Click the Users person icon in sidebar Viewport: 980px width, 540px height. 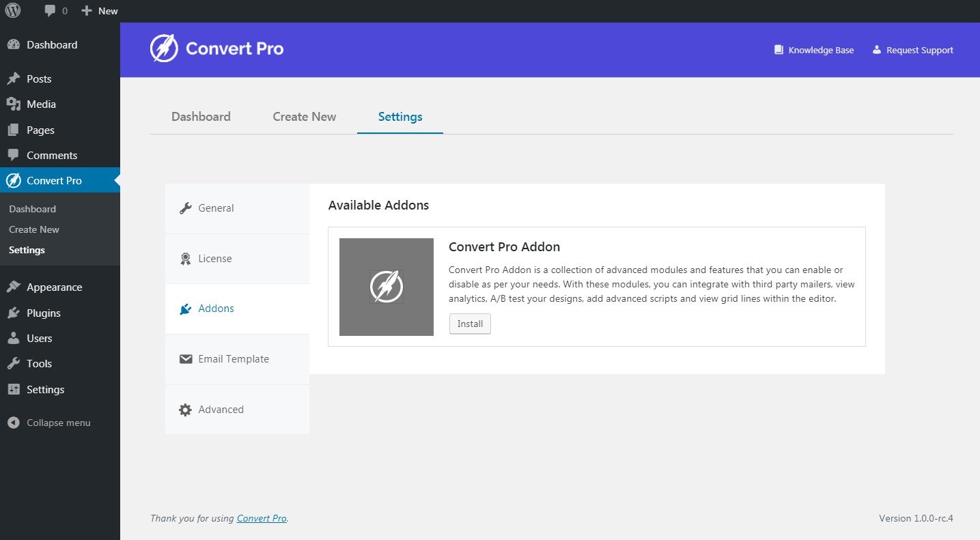point(13,339)
